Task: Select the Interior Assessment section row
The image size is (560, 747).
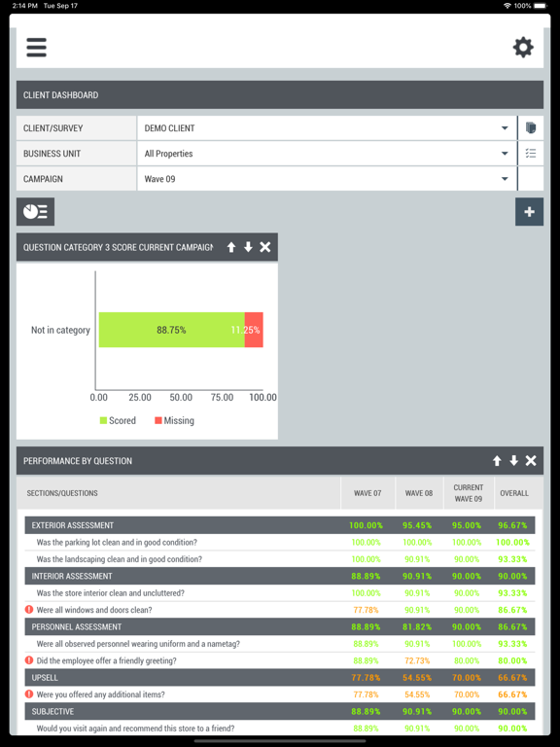Action: [280, 576]
